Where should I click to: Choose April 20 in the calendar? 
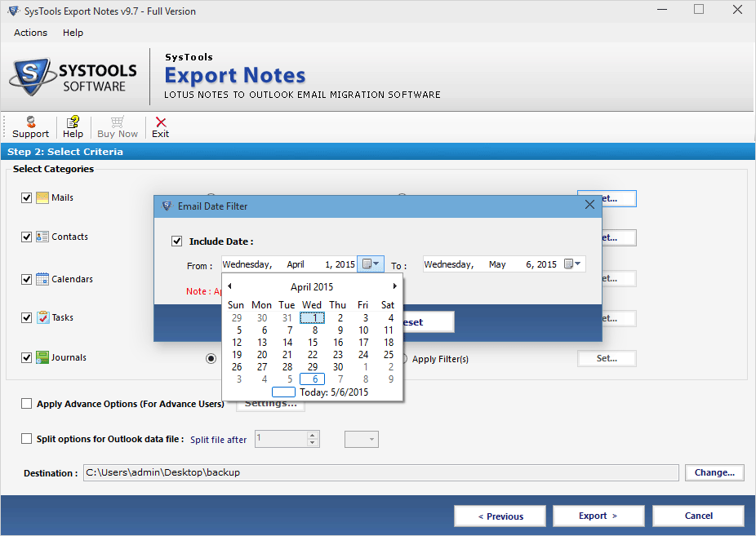(262, 355)
